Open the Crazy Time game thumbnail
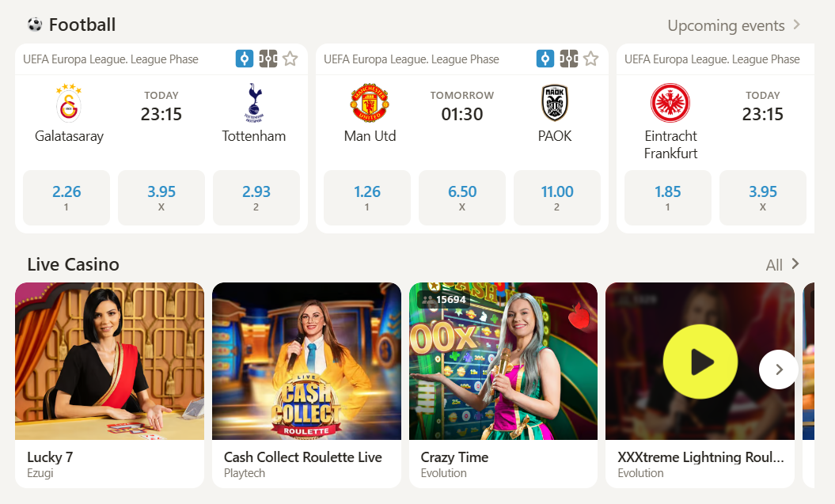Image resolution: width=835 pixels, height=504 pixels. click(503, 361)
